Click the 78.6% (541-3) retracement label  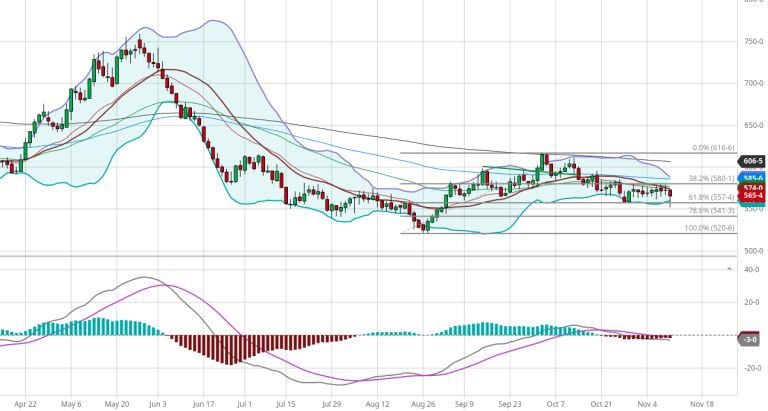pyautogui.click(x=712, y=211)
